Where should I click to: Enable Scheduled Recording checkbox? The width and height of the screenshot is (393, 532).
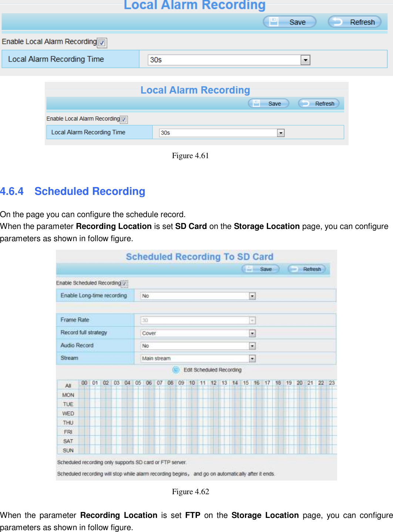pyautogui.click(x=125, y=283)
